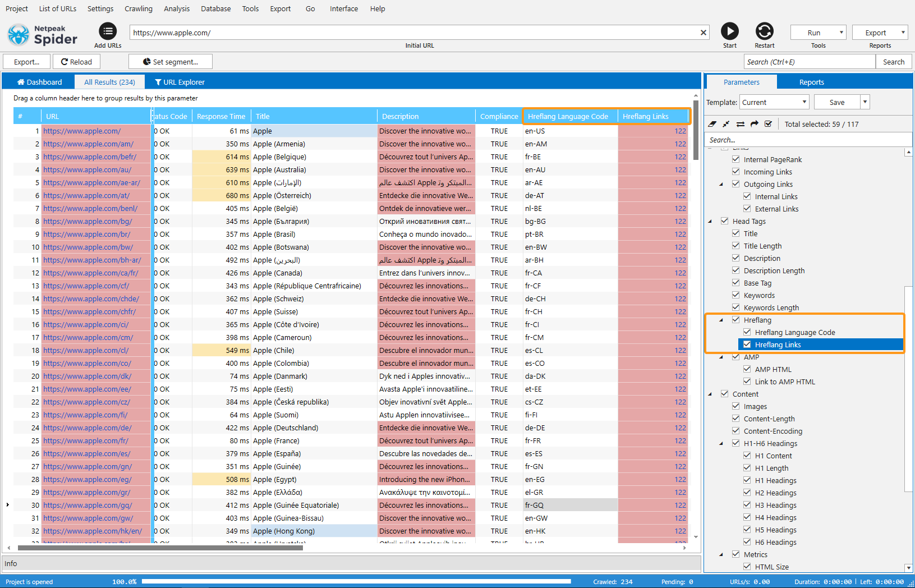This screenshot has width=915, height=588.
Task: Click the eraser icon in Parameters toolbar
Action: tap(712, 124)
